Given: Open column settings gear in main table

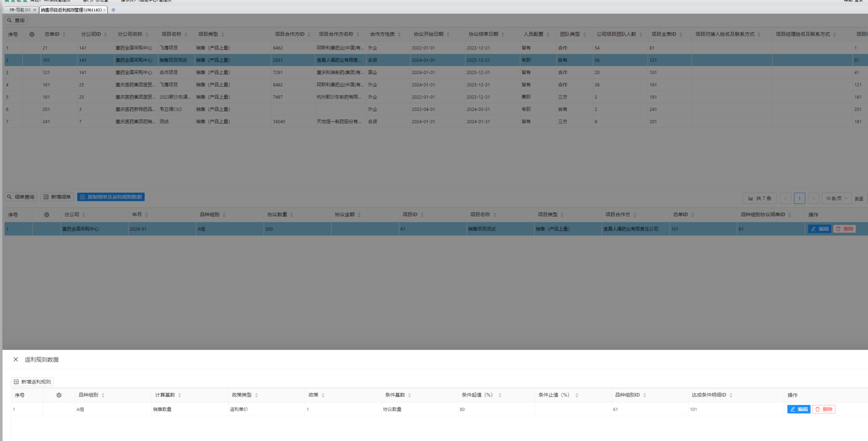Looking at the screenshot, I should coord(32,34).
